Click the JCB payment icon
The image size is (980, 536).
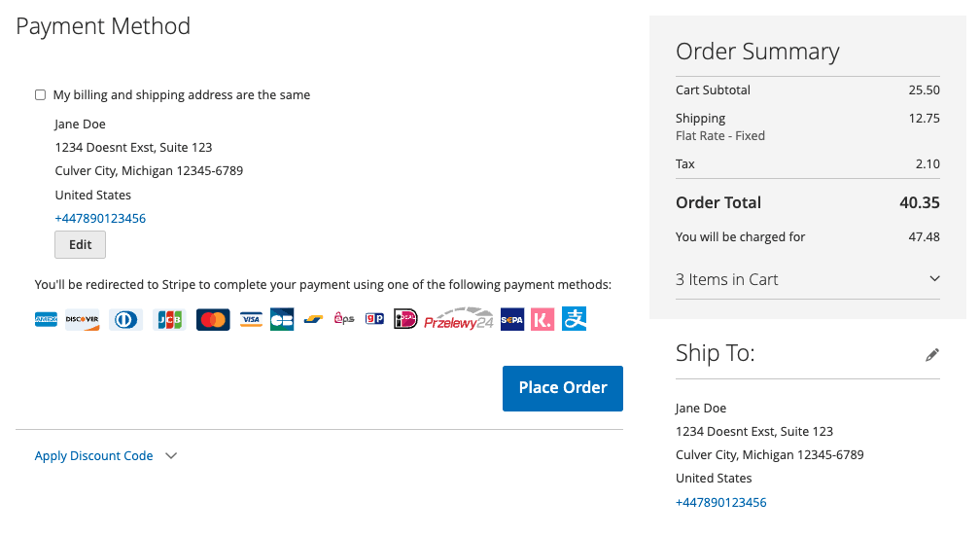(169, 319)
